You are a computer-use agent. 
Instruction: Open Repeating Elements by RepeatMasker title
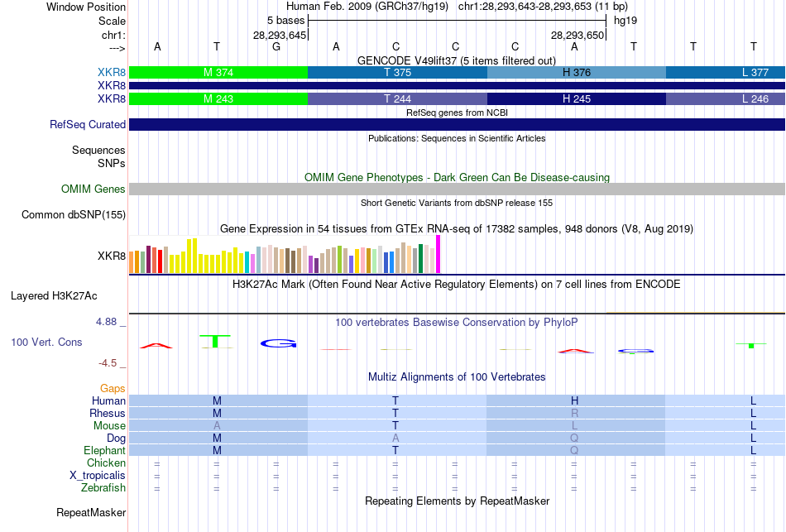458,501
